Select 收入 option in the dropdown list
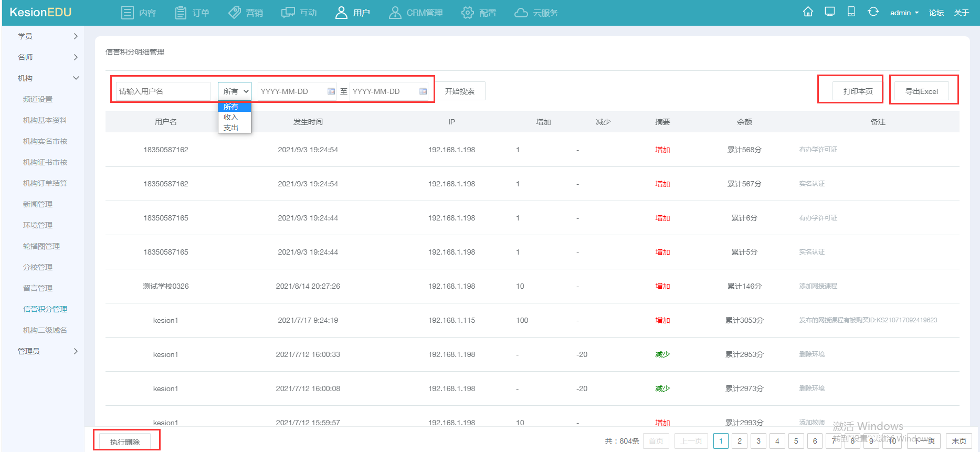 pos(231,117)
